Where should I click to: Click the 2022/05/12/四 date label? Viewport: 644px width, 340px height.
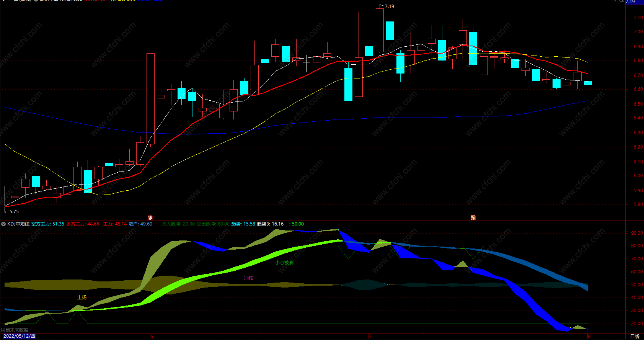point(19,336)
